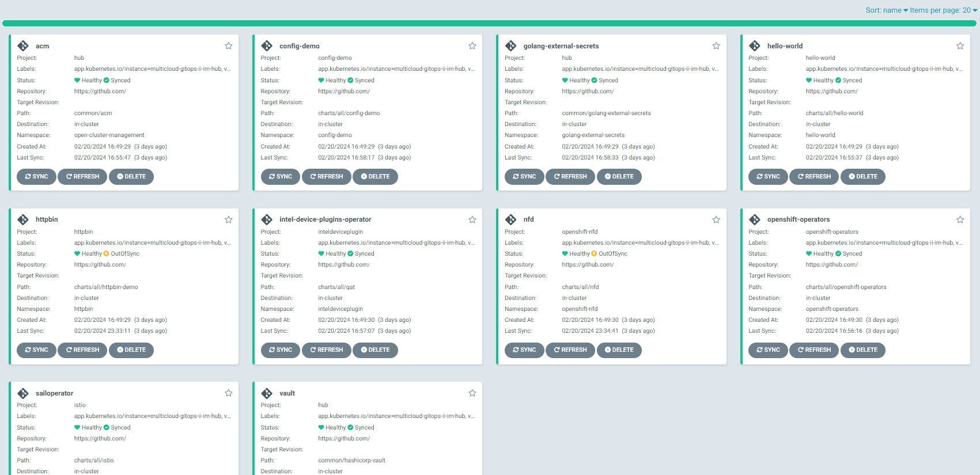Click Healthy status on config-demo card
This screenshot has width=980, height=475.
click(x=332, y=81)
